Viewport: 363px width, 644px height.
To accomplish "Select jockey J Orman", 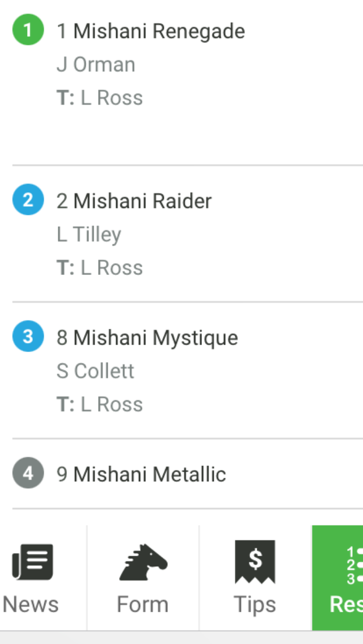I will (96, 65).
